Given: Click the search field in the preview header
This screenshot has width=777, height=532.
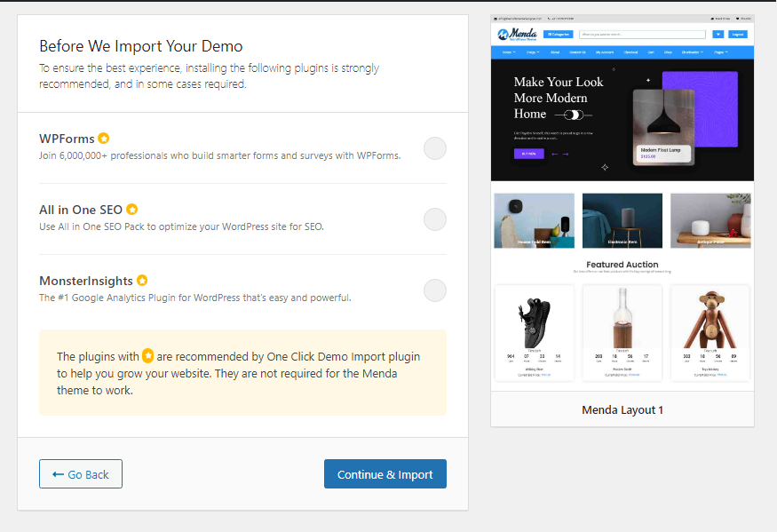Looking at the screenshot, I should [644, 35].
